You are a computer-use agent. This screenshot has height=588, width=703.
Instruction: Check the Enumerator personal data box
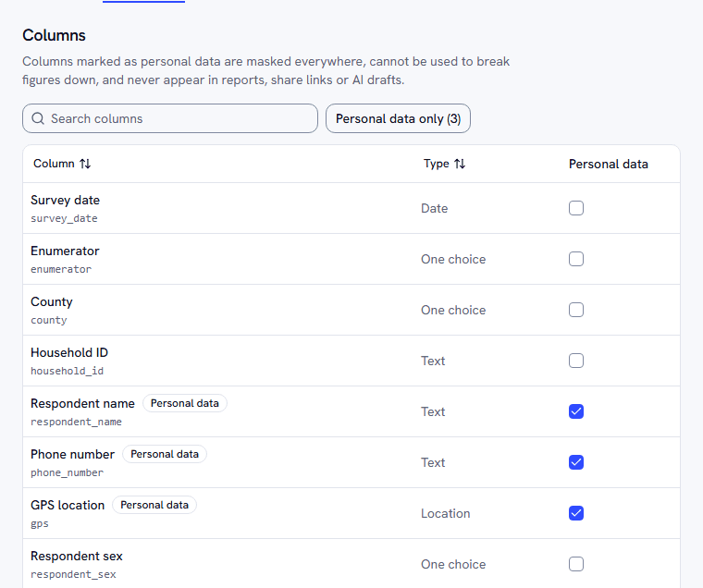pos(576,259)
